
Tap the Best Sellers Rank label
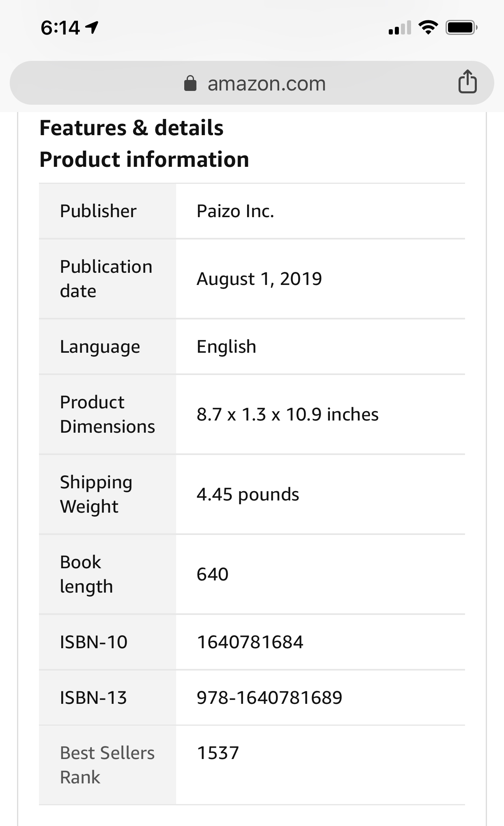pos(107,765)
